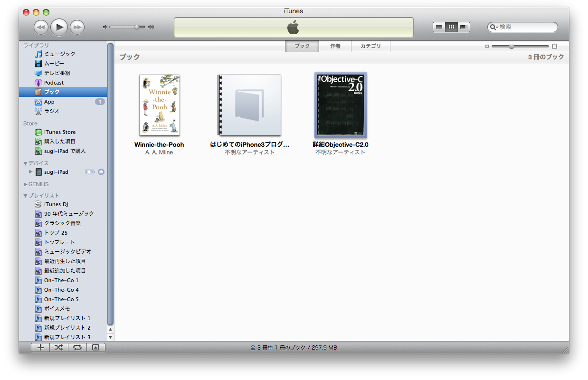Screen dimensions: 588x380
Task: Open the Podcast library
Action: click(x=54, y=83)
